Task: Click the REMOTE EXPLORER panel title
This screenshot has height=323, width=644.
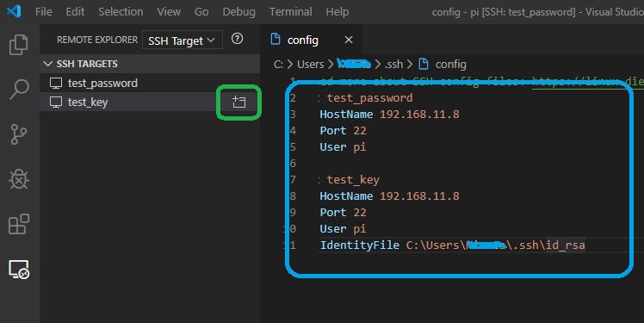Action: [97, 40]
